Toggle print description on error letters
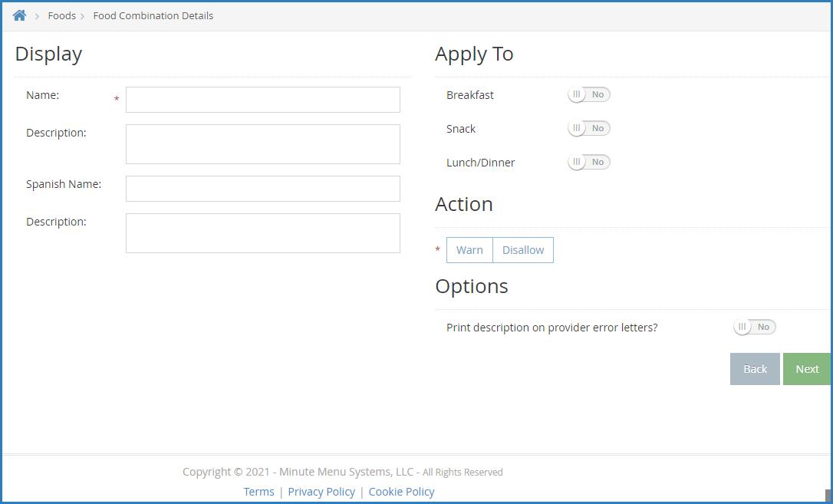 pos(754,327)
